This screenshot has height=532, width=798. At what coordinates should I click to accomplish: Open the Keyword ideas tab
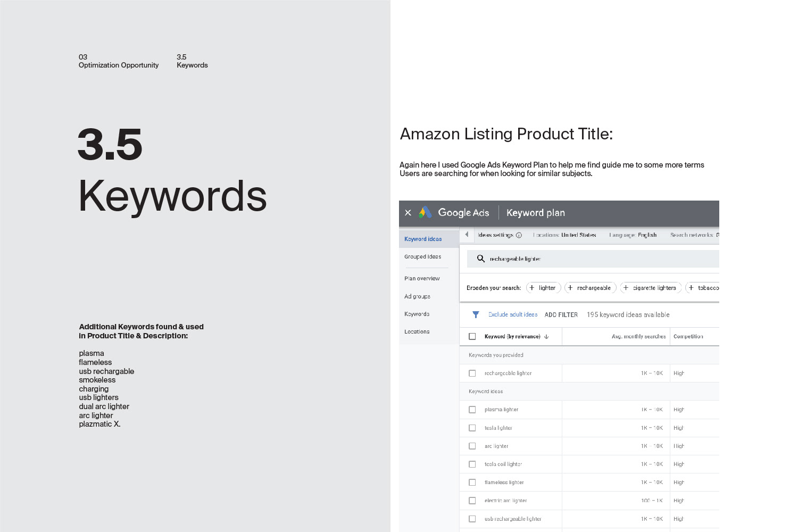(x=429, y=239)
